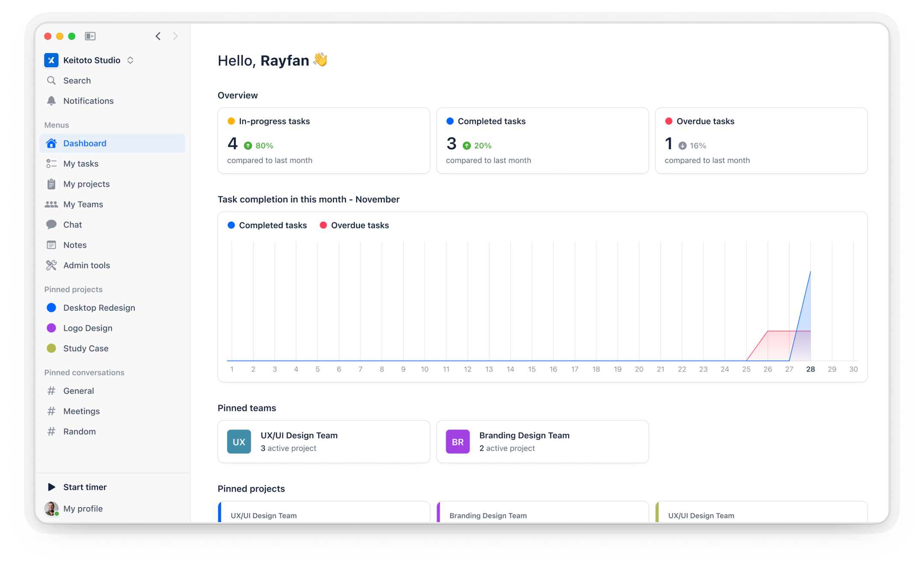Click the My projects clipboard icon
The width and height of the screenshot is (924, 570).
coord(51,184)
